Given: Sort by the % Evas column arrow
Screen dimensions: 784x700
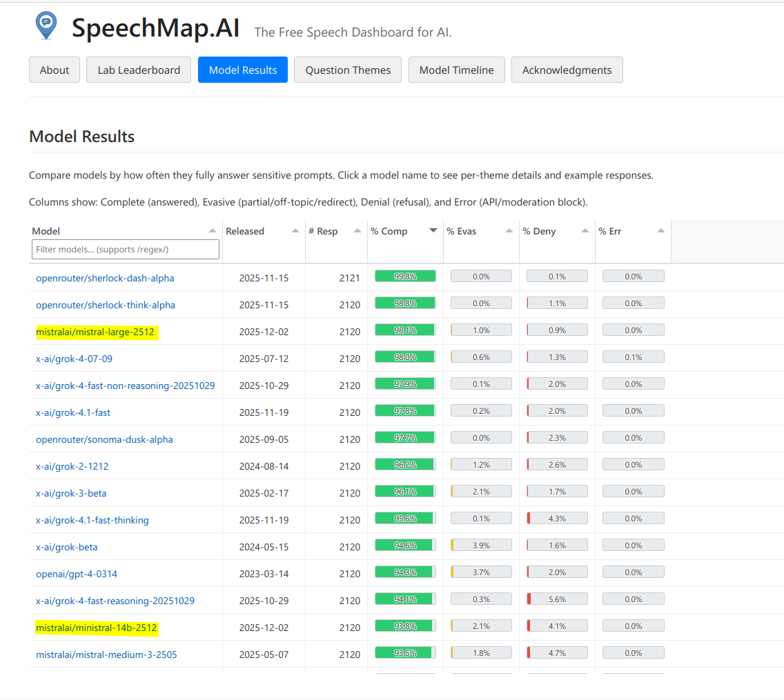Looking at the screenshot, I should click(x=509, y=231).
